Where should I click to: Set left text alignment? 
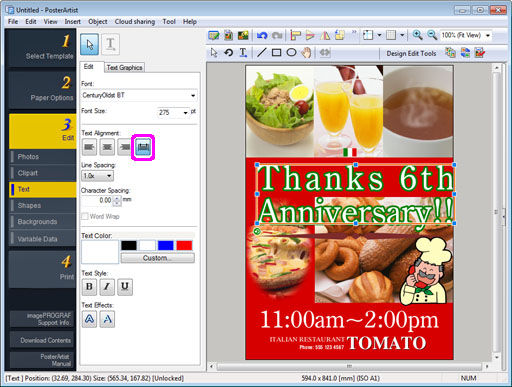(x=89, y=147)
